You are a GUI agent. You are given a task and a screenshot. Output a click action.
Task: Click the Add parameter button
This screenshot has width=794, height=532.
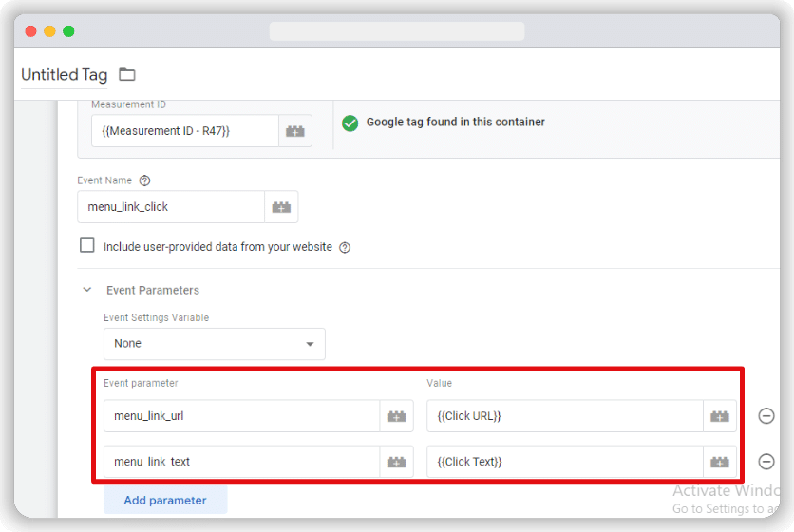coord(165,500)
